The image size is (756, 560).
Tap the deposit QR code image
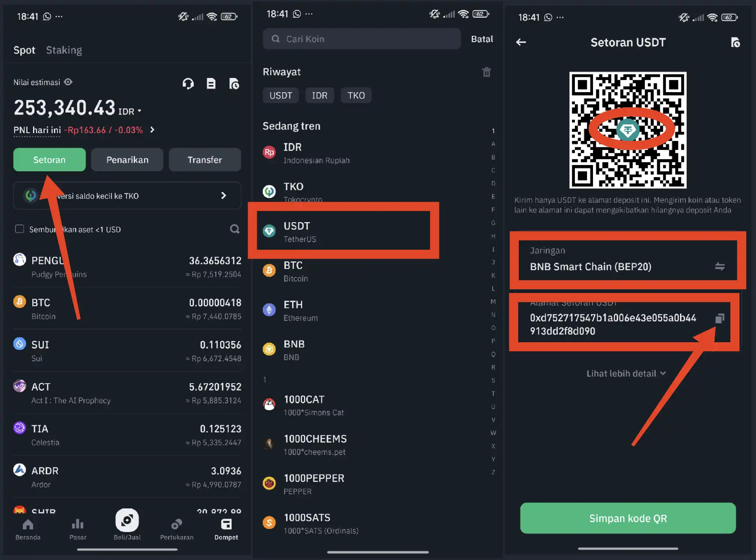point(628,130)
